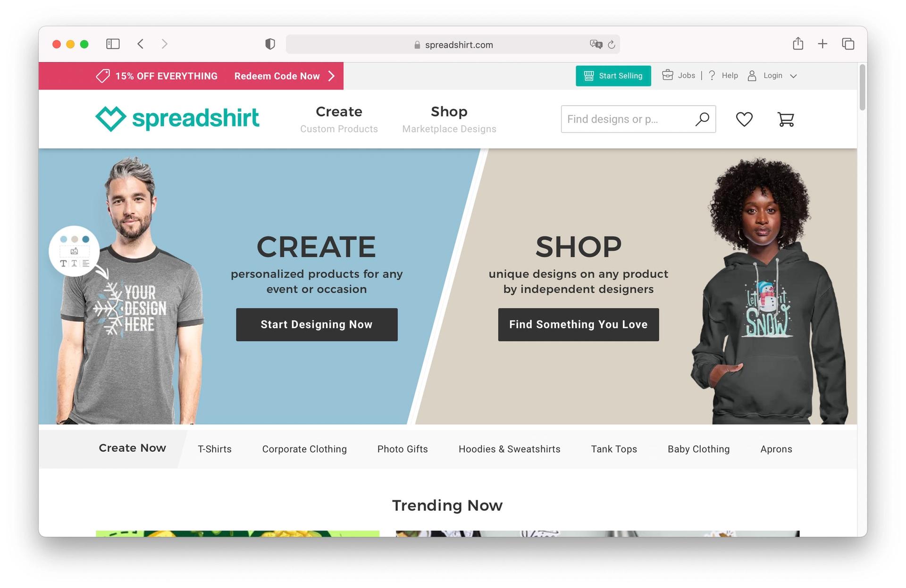Click the Start Selling button
The width and height of the screenshot is (906, 588).
click(613, 76)
